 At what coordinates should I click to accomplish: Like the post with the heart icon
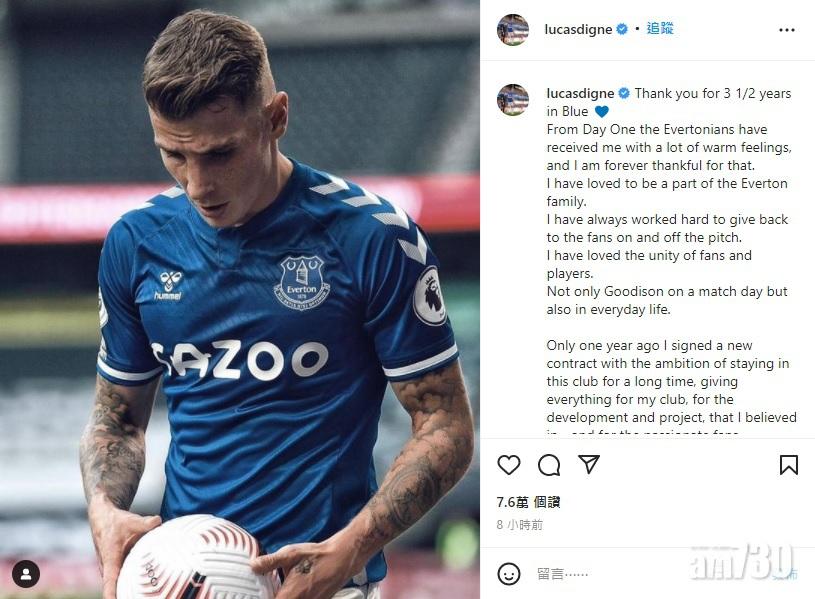(509, 465)
